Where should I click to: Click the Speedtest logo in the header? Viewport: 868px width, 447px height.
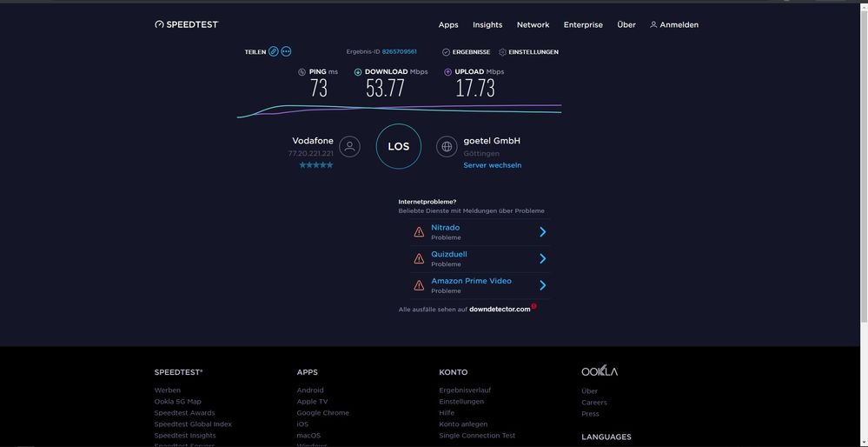pyautogui.click(x=187, y=24)
